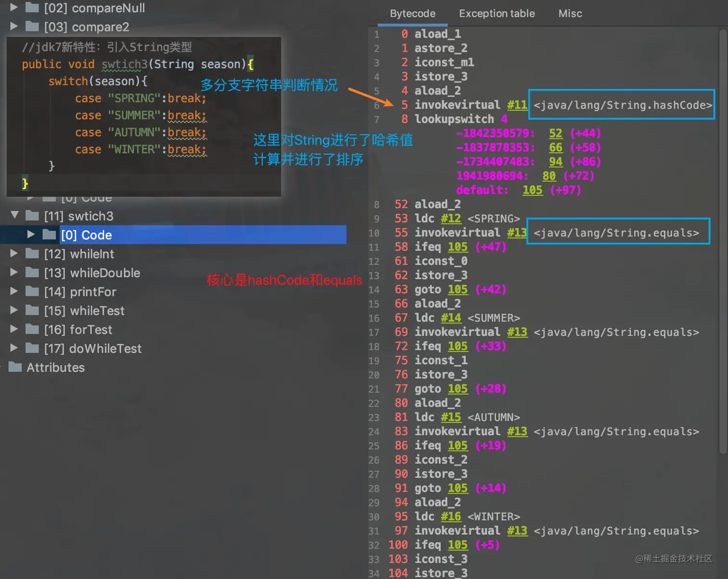Expand the selected [0] Code node arrow
The height and width of the screenshot is (579, 728).
click(x=31, y=234)
